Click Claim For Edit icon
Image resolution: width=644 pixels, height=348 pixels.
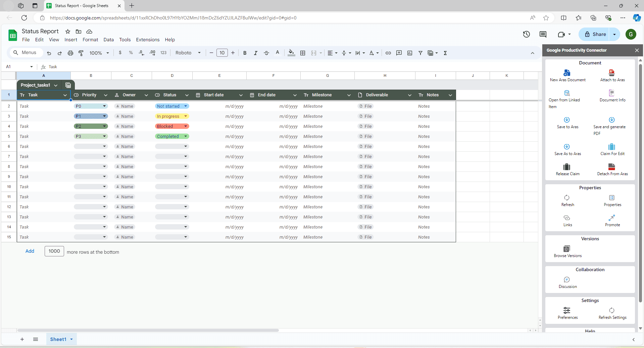click(x=612, y=147)
